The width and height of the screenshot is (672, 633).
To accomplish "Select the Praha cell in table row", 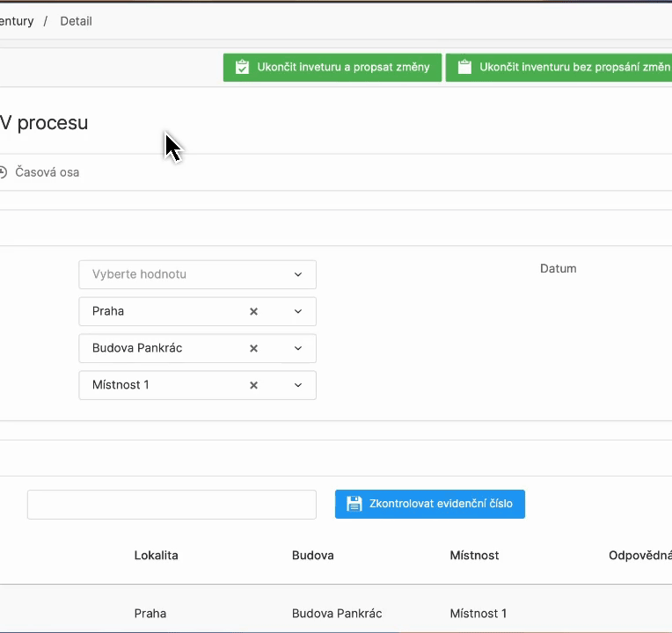I will point(150,614).
